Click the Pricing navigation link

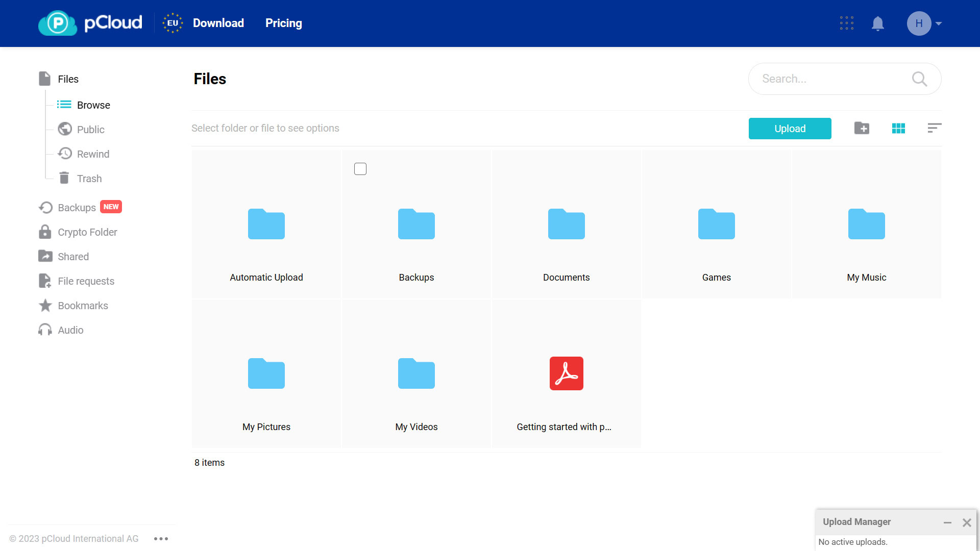[x=283, y=23]
